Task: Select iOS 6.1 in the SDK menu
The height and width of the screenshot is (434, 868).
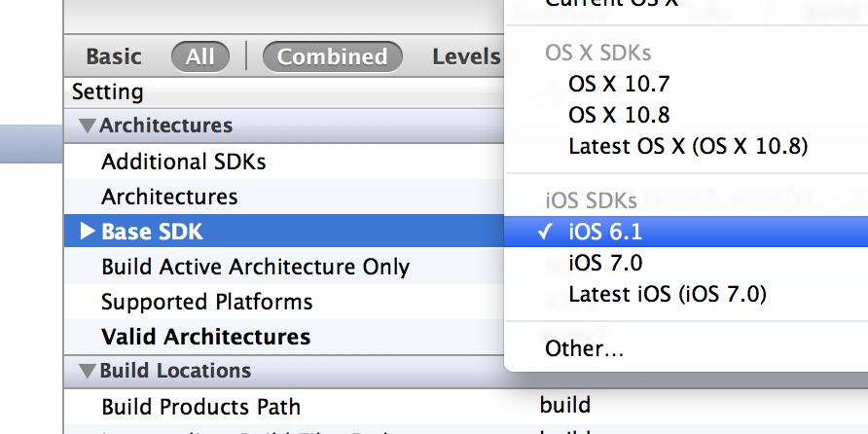Action: pyautogui.click(x=686, y=232)
